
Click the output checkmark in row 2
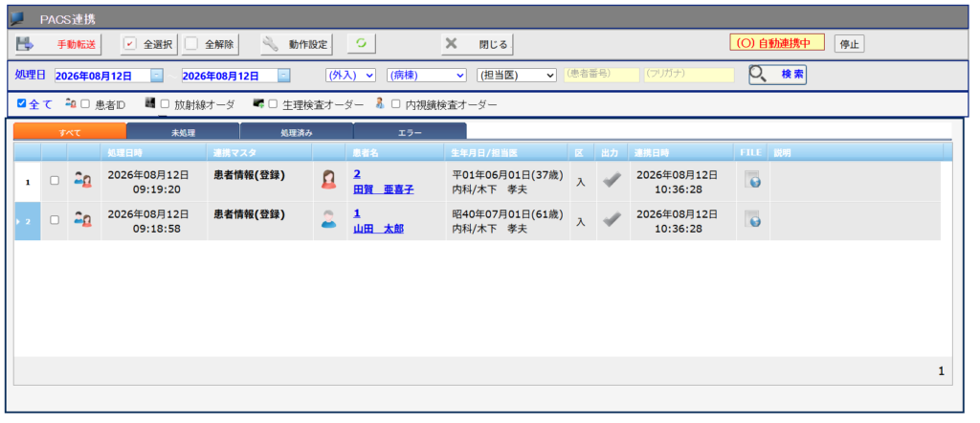point(612,220)
